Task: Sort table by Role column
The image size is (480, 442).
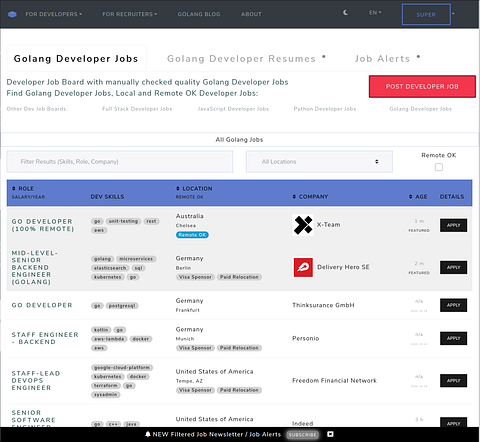Action: [23, 189]
